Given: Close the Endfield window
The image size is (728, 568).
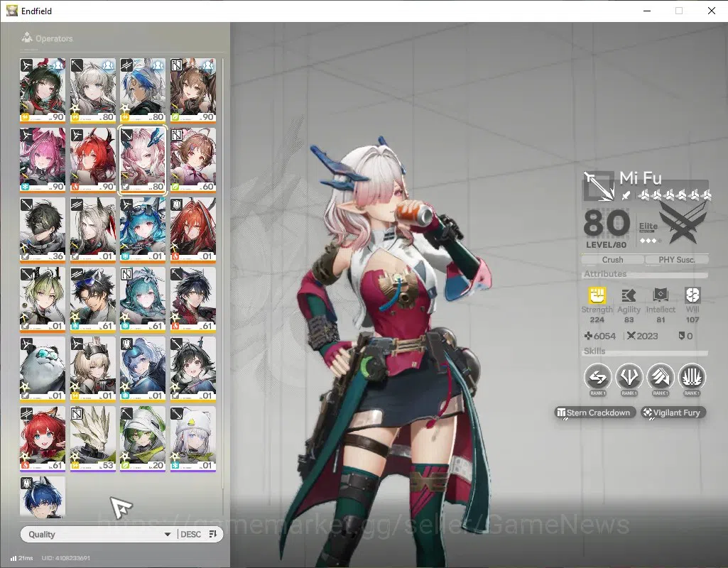Looking at the screenshot, I should coord(711,11).
